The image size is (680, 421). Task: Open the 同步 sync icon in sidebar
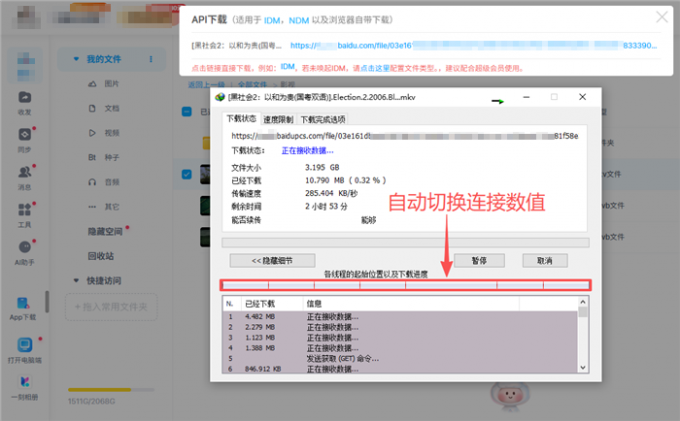click(x=24, y=134)
